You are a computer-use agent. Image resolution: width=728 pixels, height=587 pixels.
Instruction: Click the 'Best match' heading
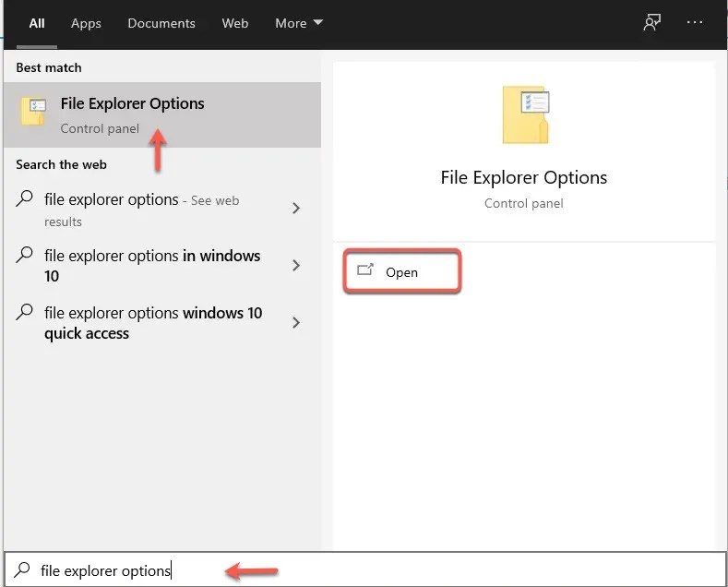[49, 67]
